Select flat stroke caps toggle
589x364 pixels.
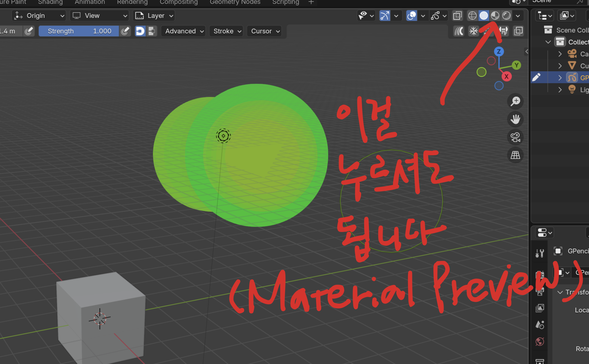152,31
